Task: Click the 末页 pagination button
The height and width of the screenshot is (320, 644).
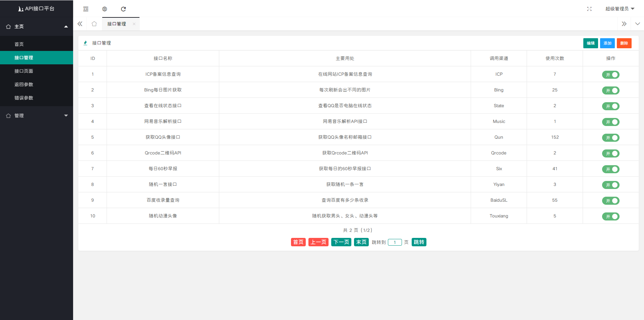Action: [x=361, y=242]
